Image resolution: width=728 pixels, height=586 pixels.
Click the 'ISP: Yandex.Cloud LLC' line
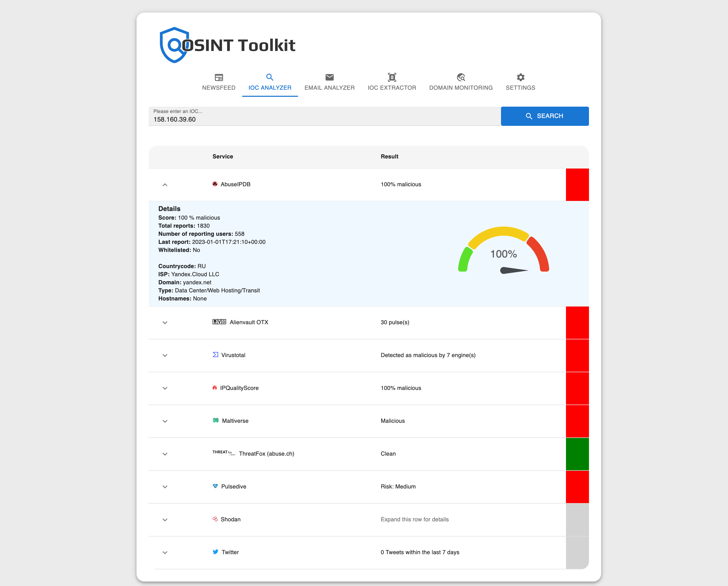188,274
